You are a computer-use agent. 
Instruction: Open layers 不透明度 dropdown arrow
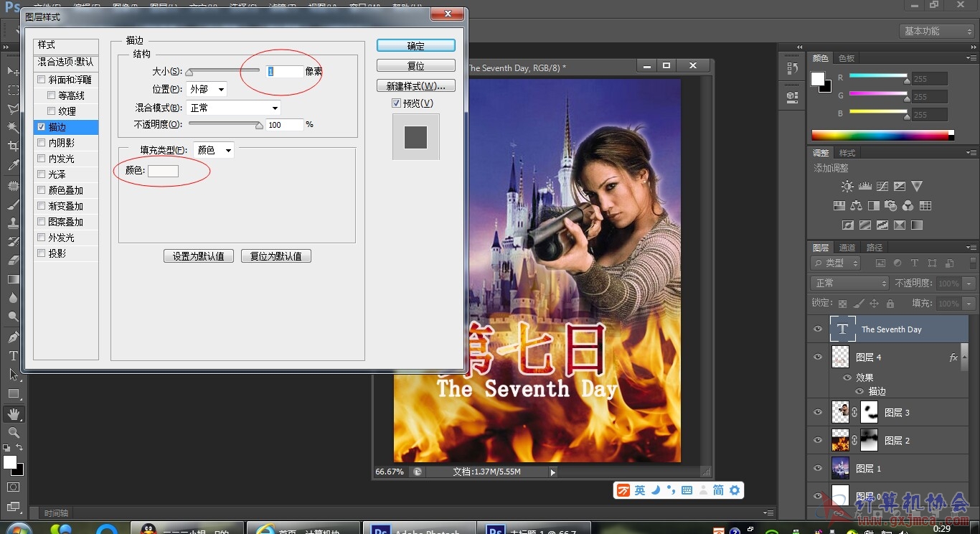coord(969,284)
